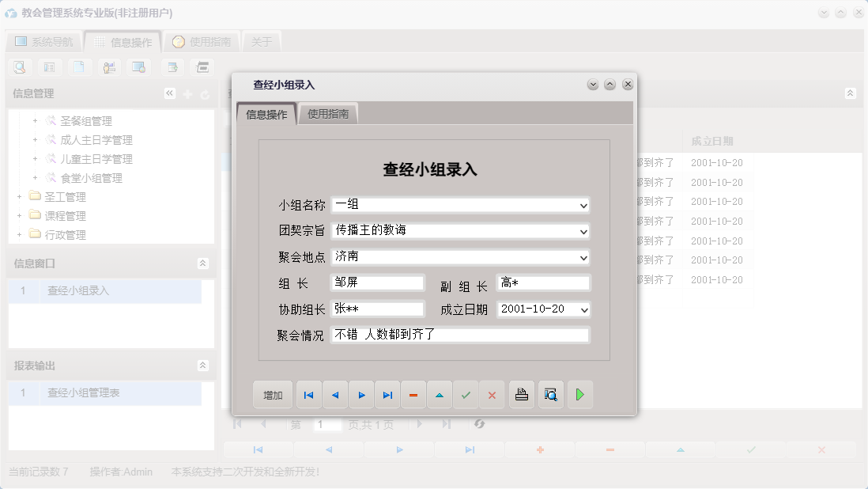Go to the last record in the dialog

click(387, 394)
